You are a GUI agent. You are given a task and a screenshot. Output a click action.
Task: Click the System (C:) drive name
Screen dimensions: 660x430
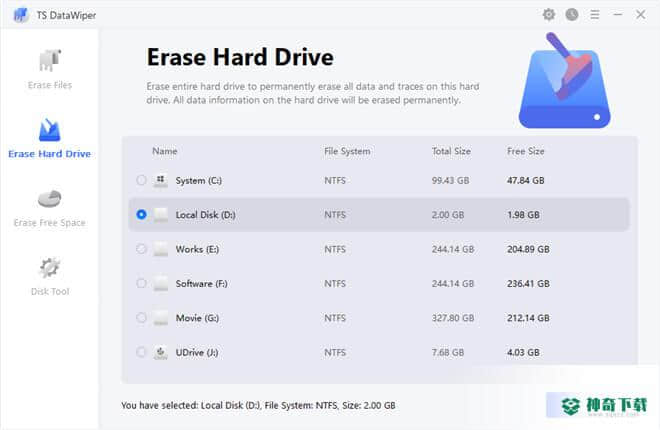[199, 181]
